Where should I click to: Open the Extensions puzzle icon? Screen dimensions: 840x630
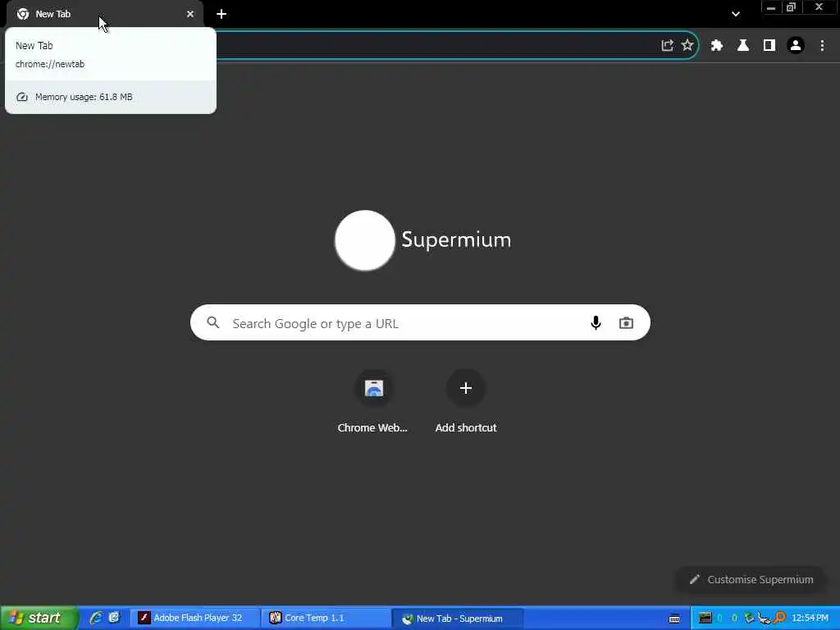(717, 46)
